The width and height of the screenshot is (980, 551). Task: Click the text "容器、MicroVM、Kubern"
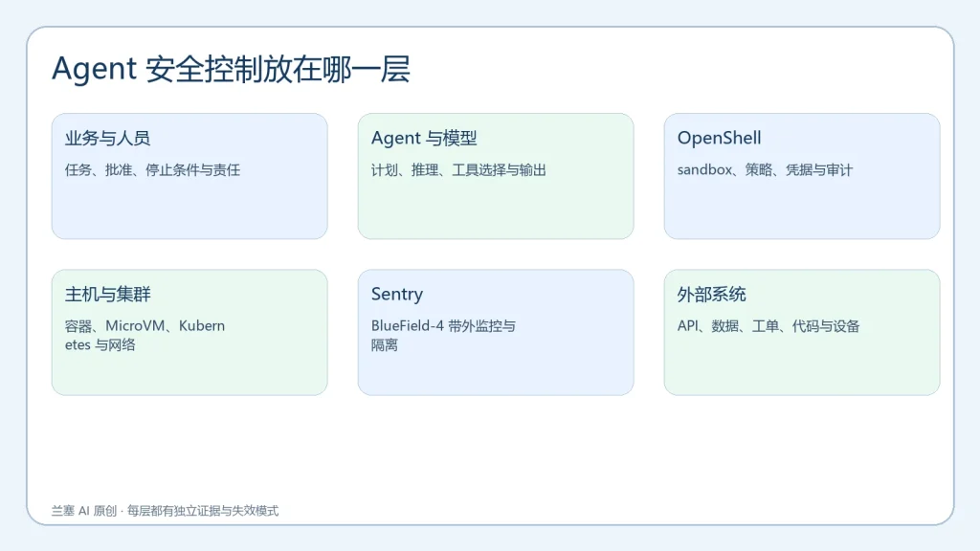(x=145, y=326)
